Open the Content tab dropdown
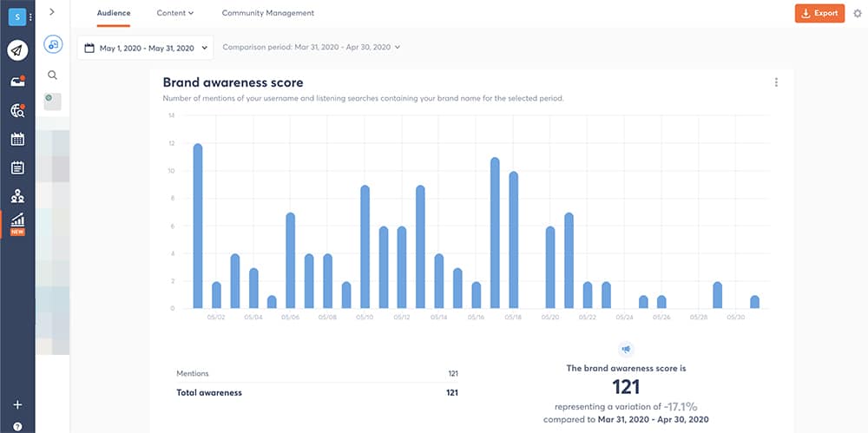Screen dimensions: 868x433 [174, 13]
